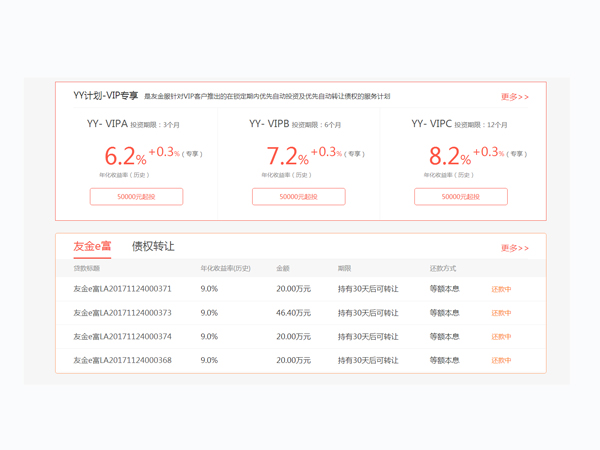
Task: Click 50000元起投 button under YY-VIPB
Action: (298, 197)
